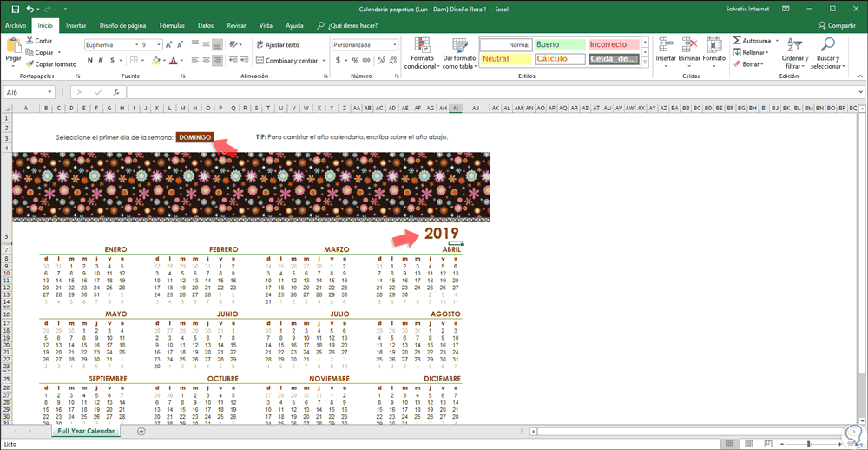
Task: Click the text orientation icon
Action: coord(234,43)
